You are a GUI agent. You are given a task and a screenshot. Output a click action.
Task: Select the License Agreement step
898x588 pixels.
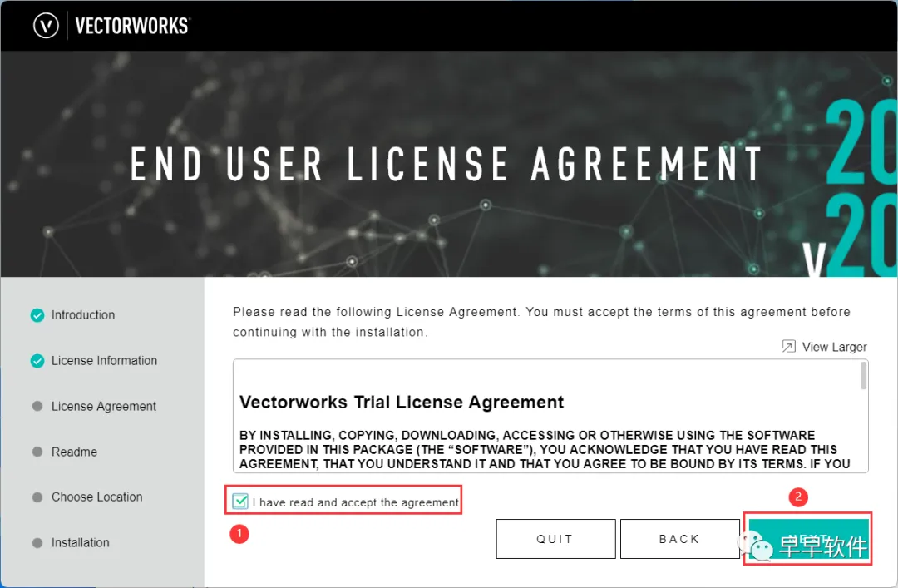click(104, 407)
